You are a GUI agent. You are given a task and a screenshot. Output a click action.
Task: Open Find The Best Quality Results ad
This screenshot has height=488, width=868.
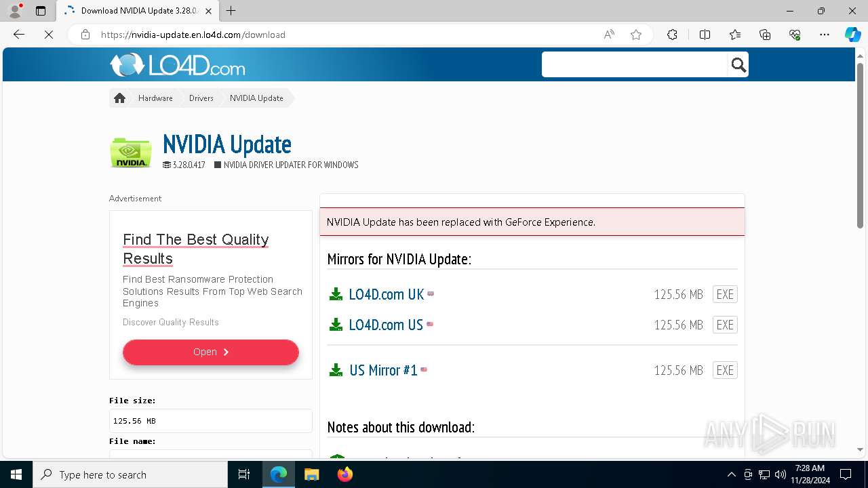click(x=196, y=249)
